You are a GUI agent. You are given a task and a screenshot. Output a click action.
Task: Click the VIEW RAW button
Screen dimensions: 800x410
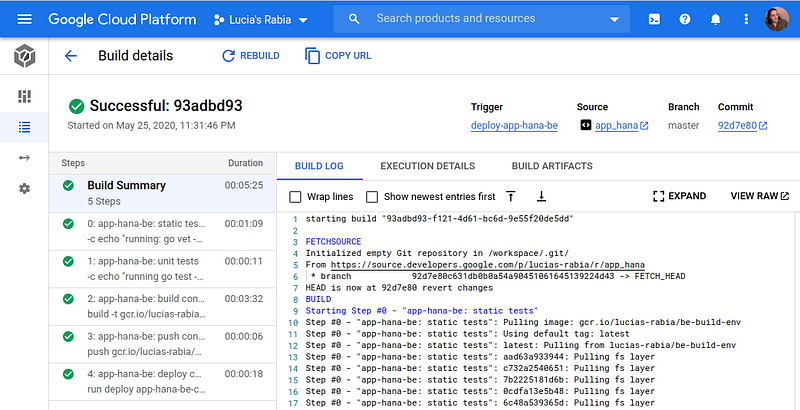coord(760,196)
